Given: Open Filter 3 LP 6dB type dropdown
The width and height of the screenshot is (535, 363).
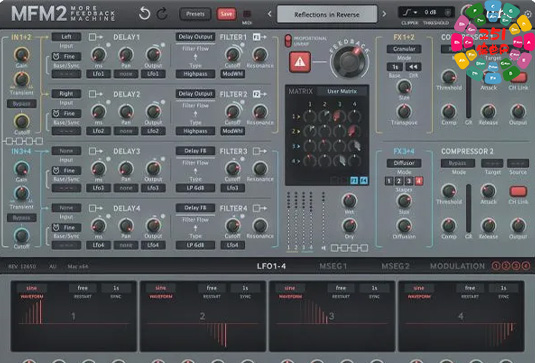Looking at the screenshot, I should click(196, 188).
